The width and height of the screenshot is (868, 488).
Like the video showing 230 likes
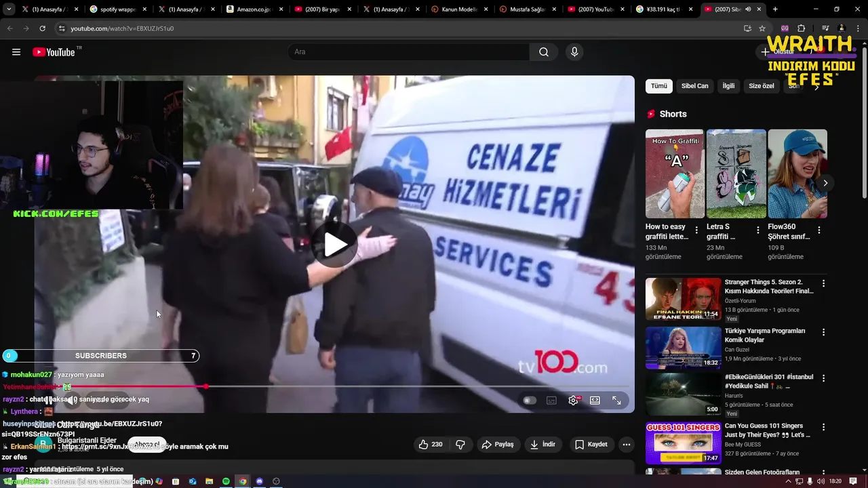[x=430, y=445]
